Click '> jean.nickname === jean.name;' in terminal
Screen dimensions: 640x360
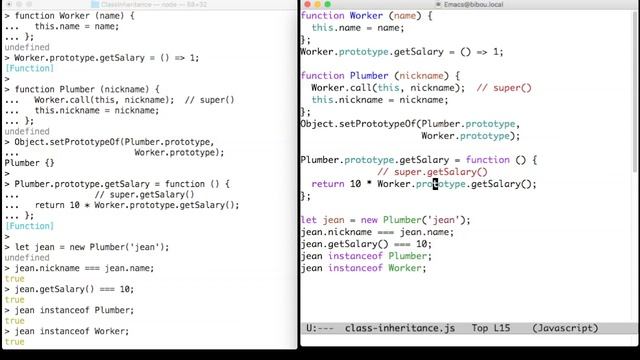tap(79, 268)
